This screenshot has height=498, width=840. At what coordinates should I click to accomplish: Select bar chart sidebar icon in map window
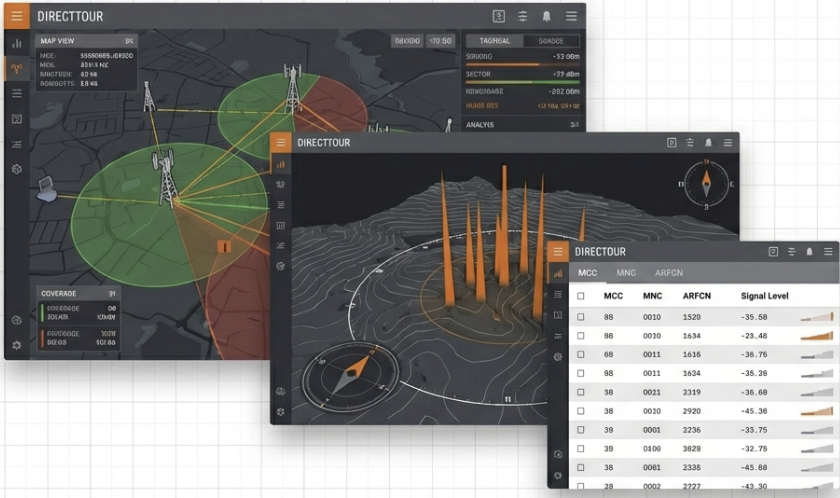click(17, 43)
